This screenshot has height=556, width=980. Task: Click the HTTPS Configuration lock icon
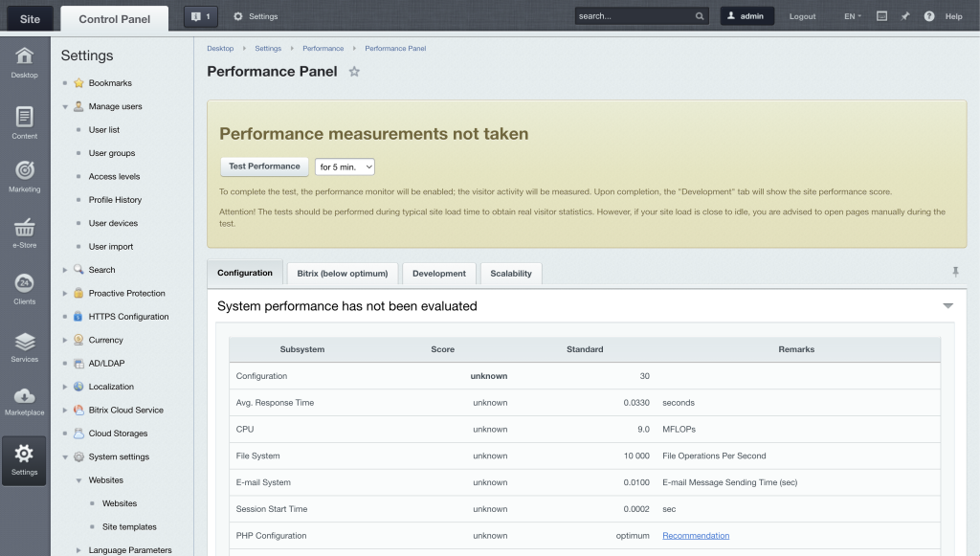(78, 317)
